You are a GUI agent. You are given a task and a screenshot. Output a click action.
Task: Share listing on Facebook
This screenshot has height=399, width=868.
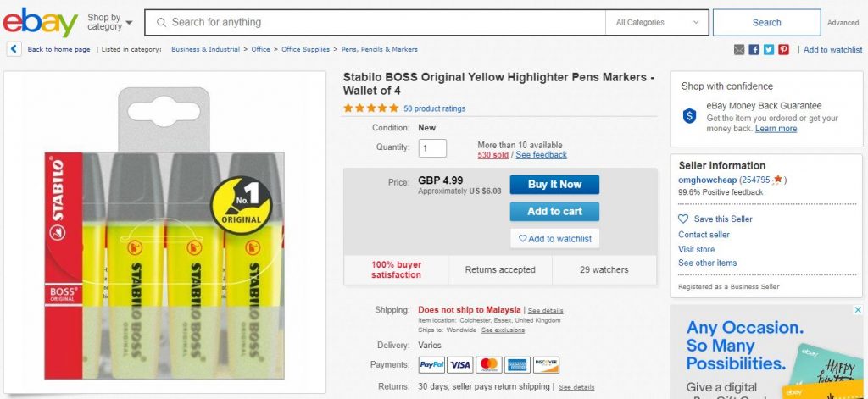coord(754,50)
